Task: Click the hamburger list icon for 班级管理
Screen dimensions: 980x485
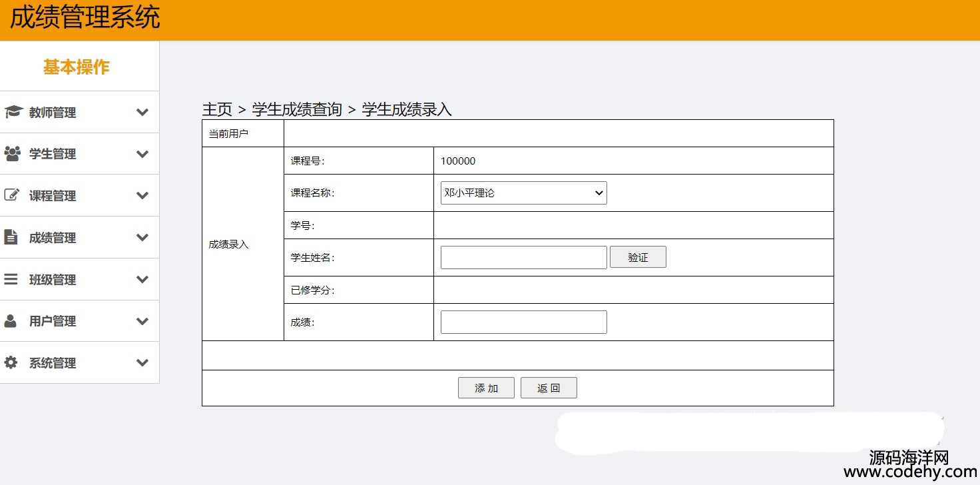Action: pos(11,279)
